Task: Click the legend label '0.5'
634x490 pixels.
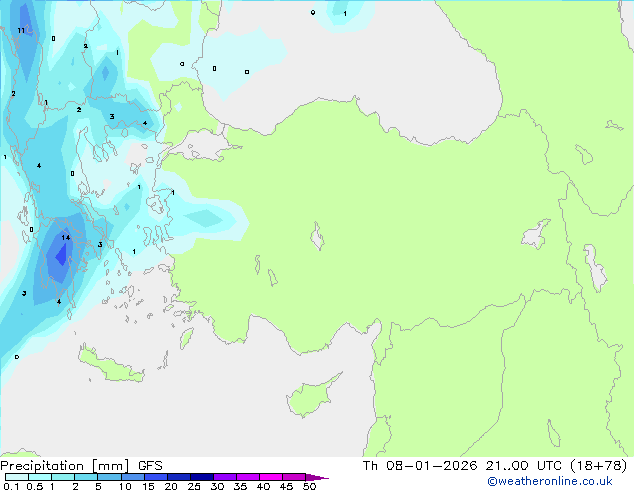Action: click(35, 486)
